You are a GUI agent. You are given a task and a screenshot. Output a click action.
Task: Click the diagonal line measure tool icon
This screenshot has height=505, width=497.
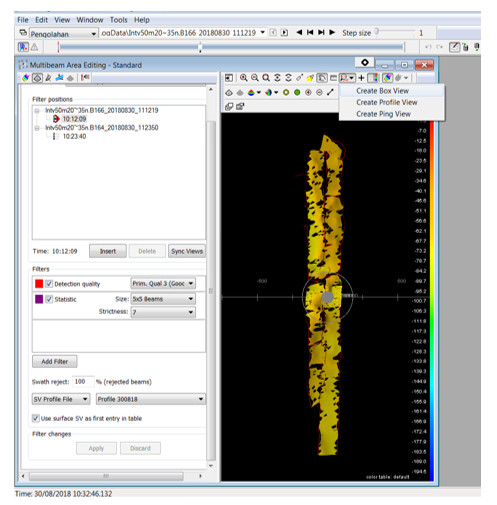pos(330,93)
